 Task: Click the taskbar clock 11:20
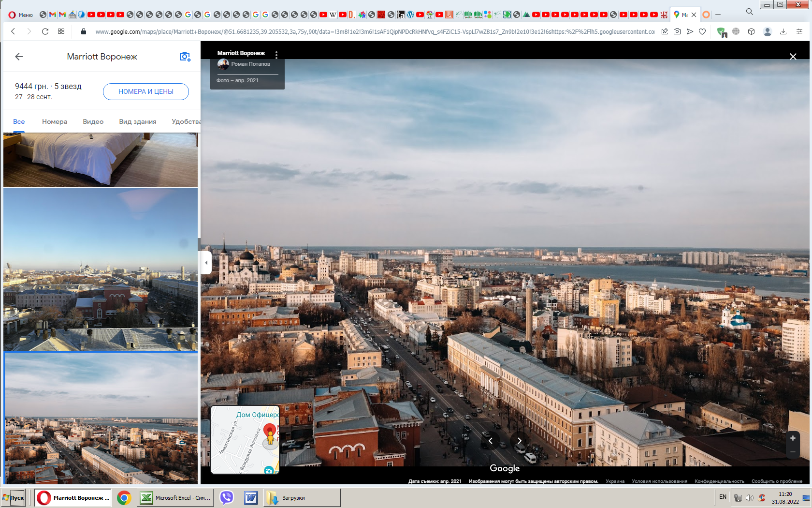pyautogui.click(x=785, y=494)
